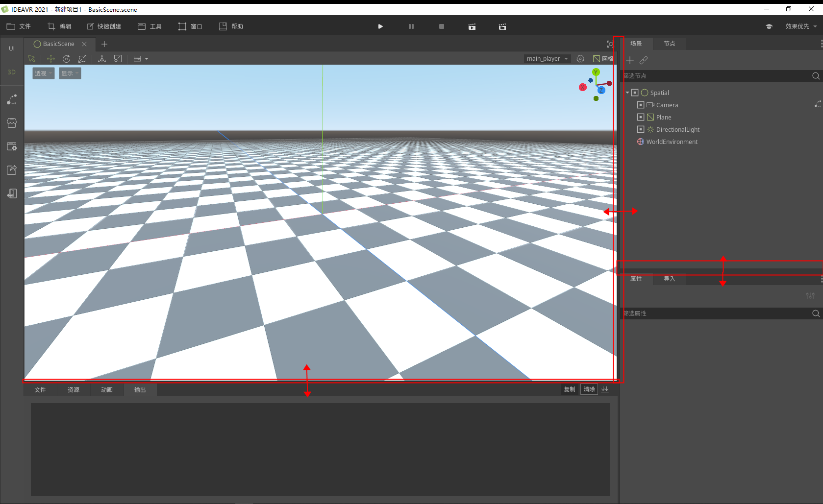The image size is (823, 504).
Task: Switch to the 场景 panel tab
Action: point(636,44)
